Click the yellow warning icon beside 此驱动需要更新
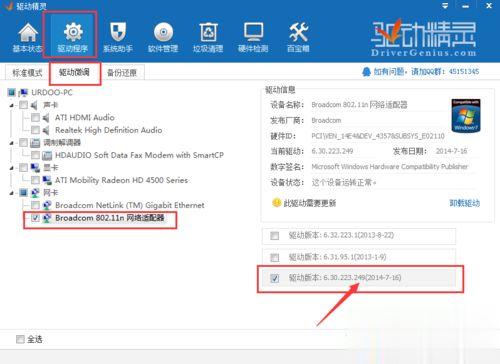The height and width of the screenshot is (364, 500). click(276, 203)
